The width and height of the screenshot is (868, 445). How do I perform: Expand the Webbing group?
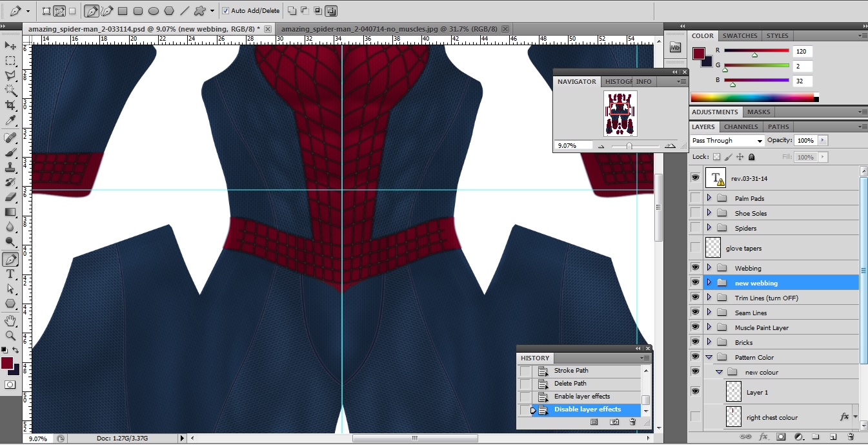click(x=709, y=267)
